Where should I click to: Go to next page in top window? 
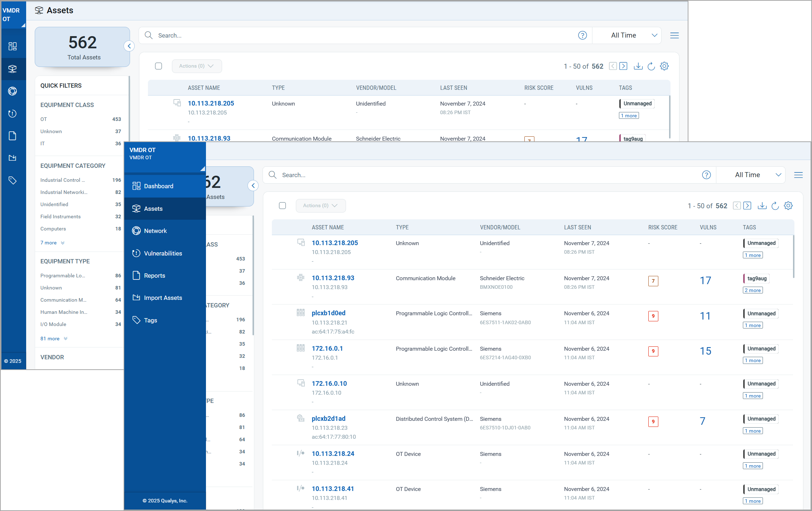(x=623, y=66)
